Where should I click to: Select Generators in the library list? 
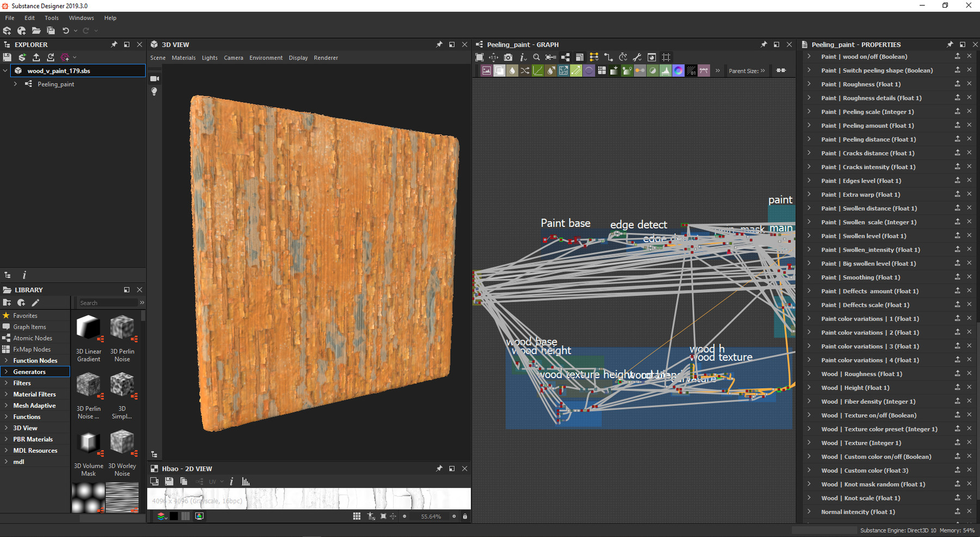click(29, 372)
